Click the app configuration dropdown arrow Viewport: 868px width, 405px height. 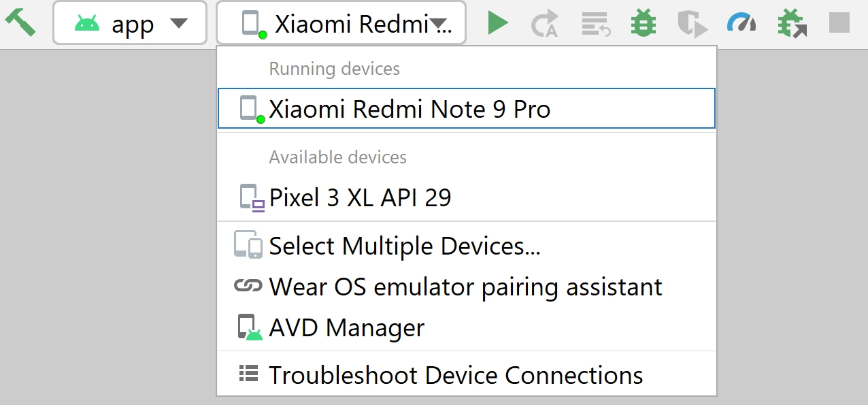(x=178, y=23)
